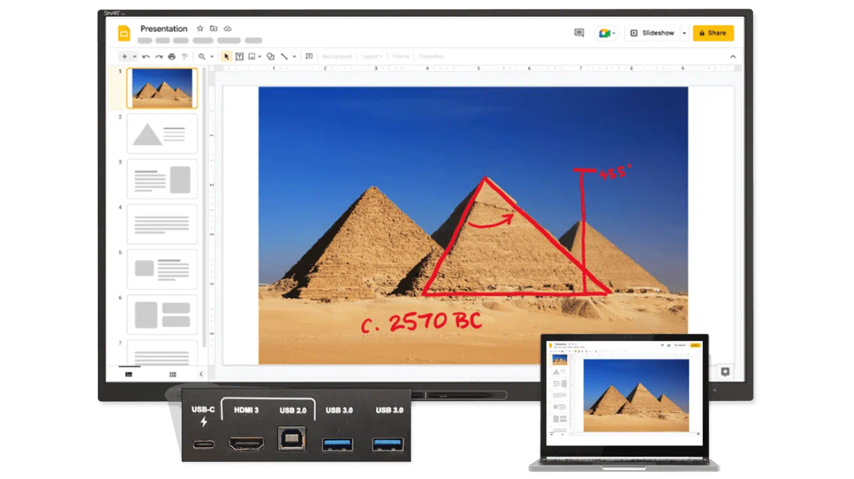
Task: Expand the line type dropdown arrow
Action: tap(295, 56)
